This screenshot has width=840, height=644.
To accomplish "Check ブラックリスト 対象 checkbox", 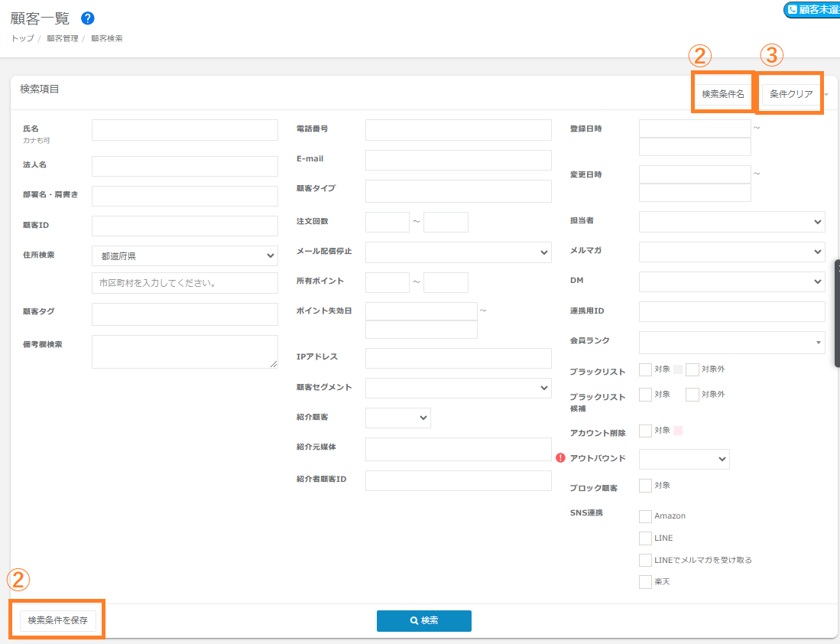I will point(645,369).
